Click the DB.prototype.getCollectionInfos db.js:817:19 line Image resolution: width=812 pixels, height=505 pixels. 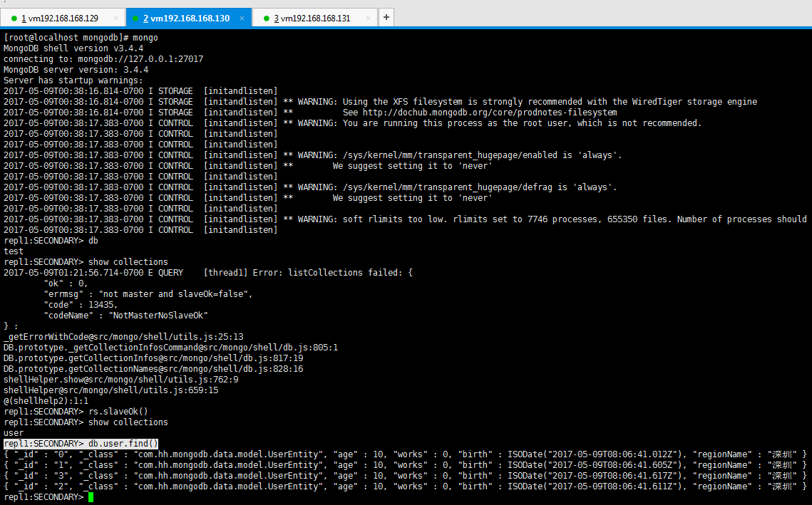coord(153,358)
